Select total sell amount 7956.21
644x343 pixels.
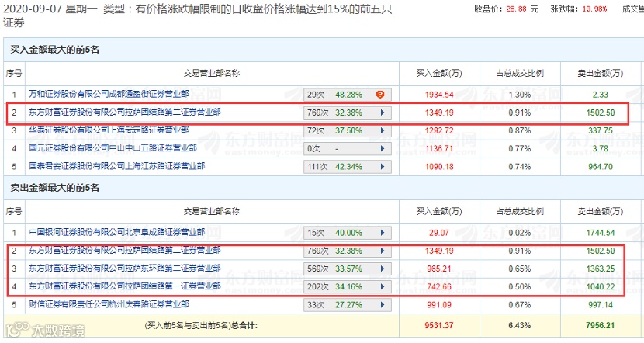tap(601, 325)
